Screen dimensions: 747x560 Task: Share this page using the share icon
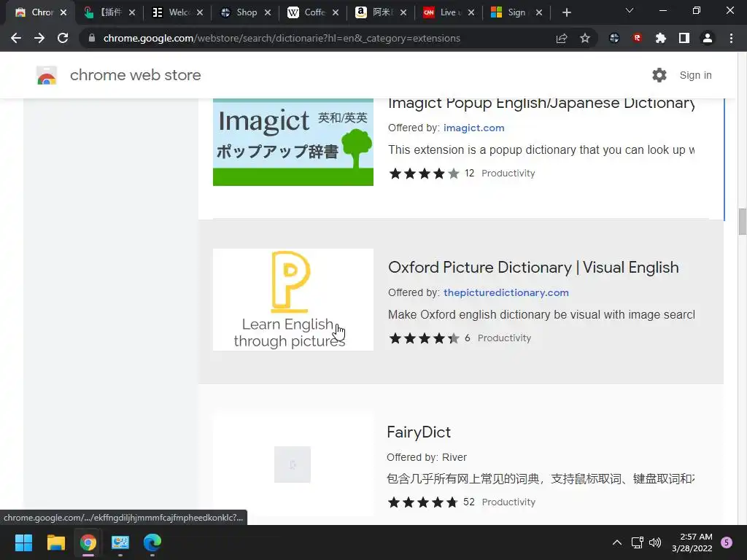click(562, 38)
